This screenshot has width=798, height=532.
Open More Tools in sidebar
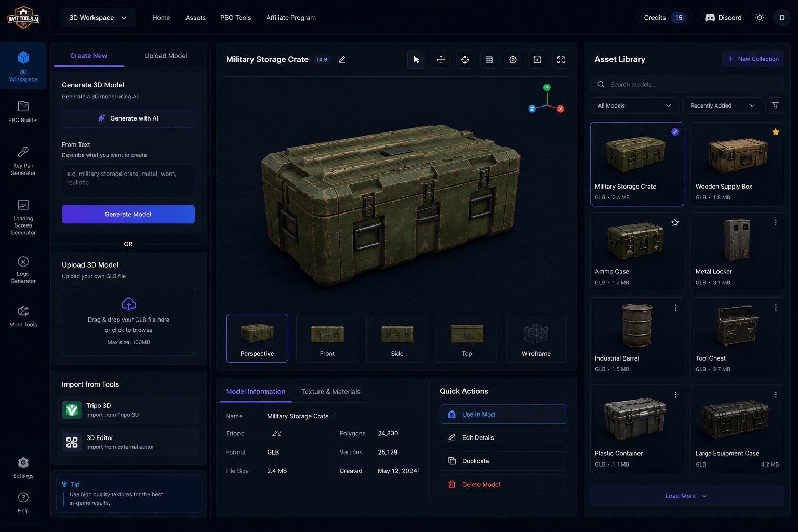[x=23, y=316]
